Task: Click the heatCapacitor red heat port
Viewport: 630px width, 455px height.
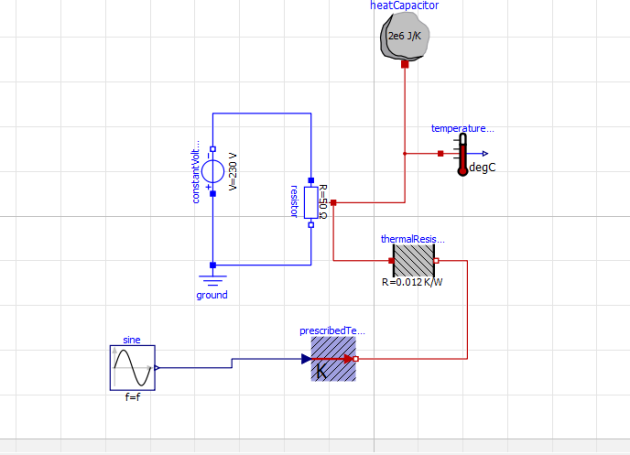Action: point(405,65)
